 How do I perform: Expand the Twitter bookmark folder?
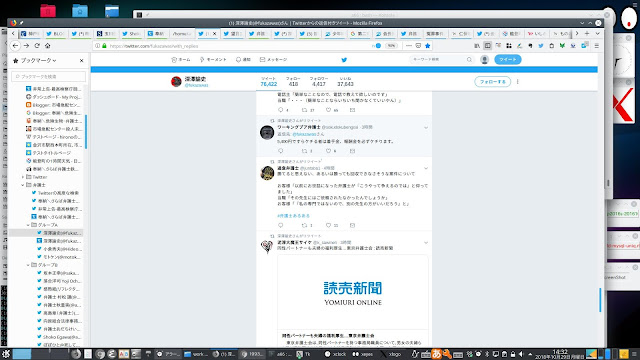pyautogui.click(x=23, y=177)
